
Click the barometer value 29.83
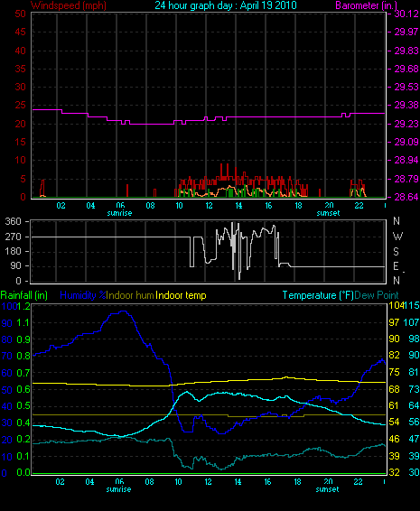coord(406,51)
